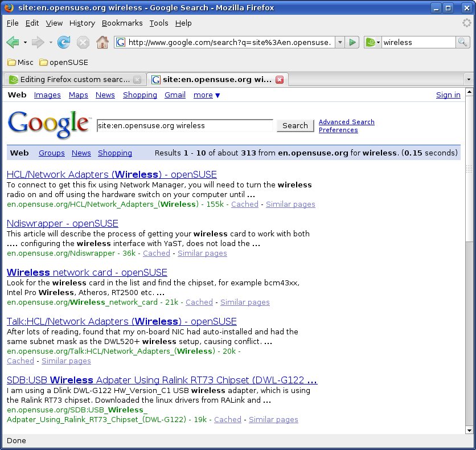This screenshot has width=476, height=450.
Task: Go back to the previous page
Action: [13, 42]
